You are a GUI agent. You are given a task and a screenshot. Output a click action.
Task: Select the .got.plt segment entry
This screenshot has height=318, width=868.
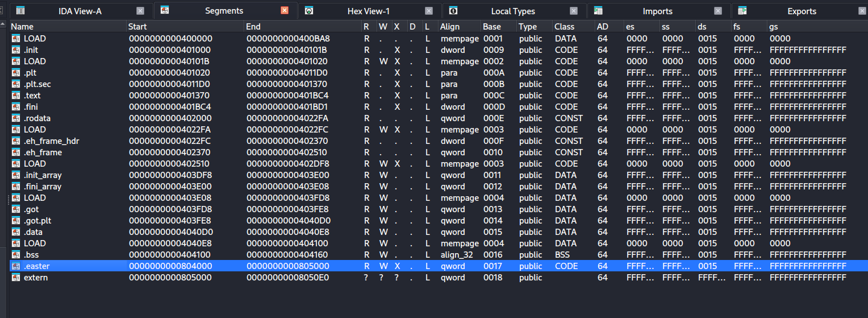point(36,221)
